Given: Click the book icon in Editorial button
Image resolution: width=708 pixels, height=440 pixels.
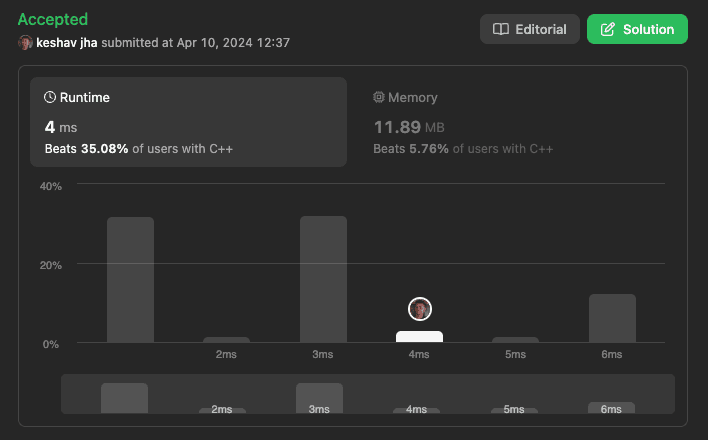Looking at the screenshot, I should click(501, 30).
